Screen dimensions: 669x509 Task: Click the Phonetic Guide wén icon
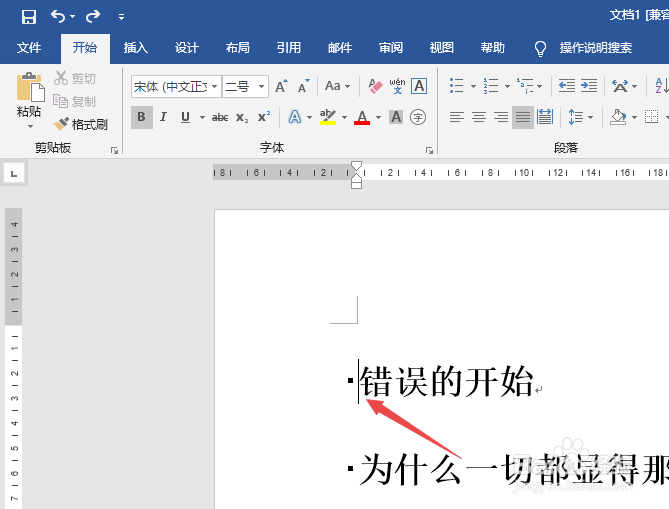point(397,86)
